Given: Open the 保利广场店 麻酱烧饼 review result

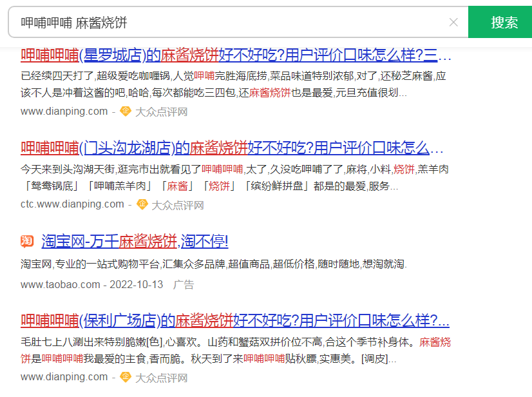Looking at the screenshot, I should 234,320.
